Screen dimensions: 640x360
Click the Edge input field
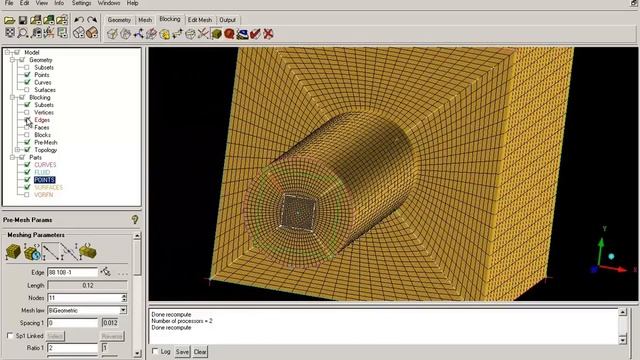point(73,272)
